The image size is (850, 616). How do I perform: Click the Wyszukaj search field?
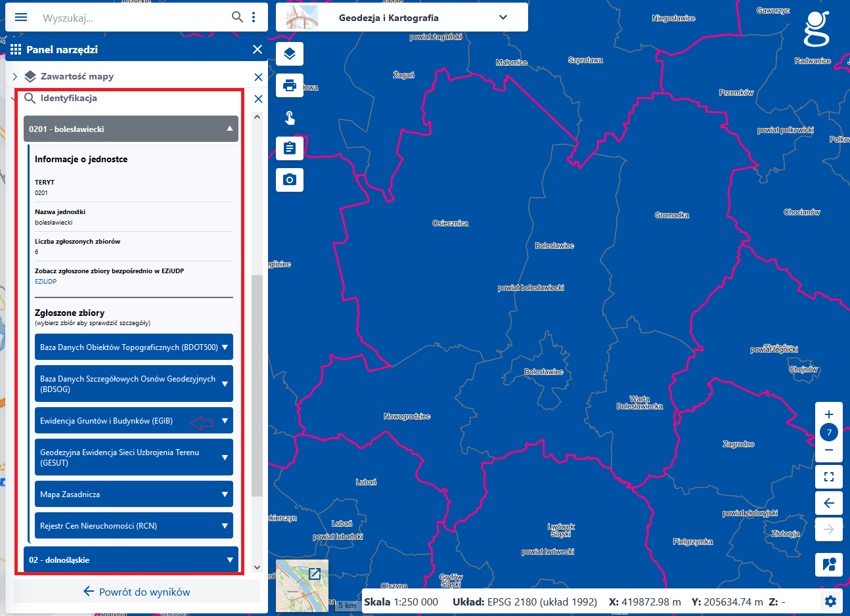131,18
